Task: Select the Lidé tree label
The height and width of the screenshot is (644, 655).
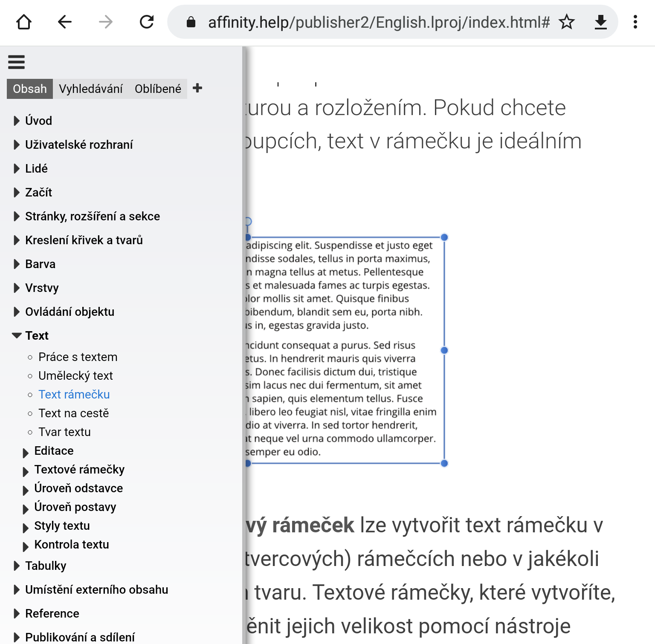Action: [x=36, y=168]
